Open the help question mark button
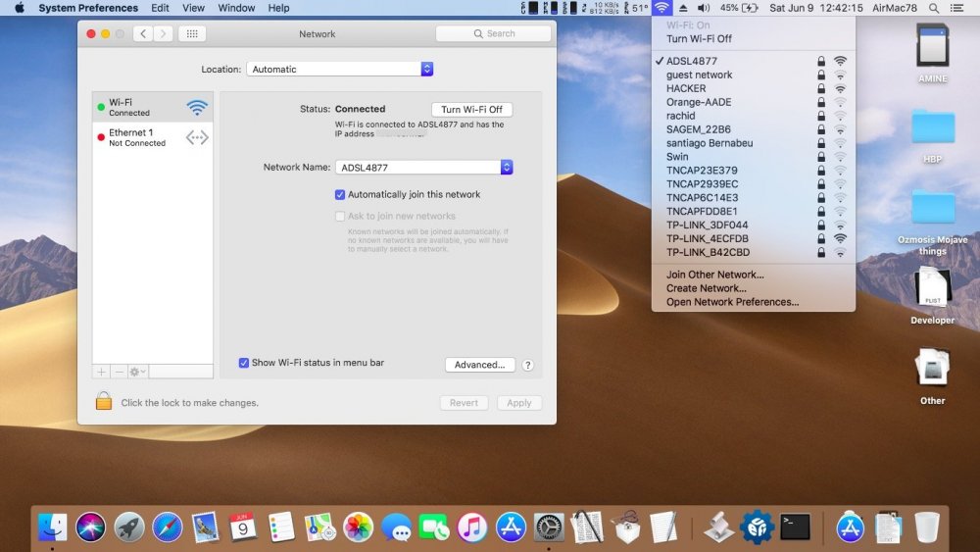Image resolution: width=980 pixels, height=552 pixels. click(527, 365)
